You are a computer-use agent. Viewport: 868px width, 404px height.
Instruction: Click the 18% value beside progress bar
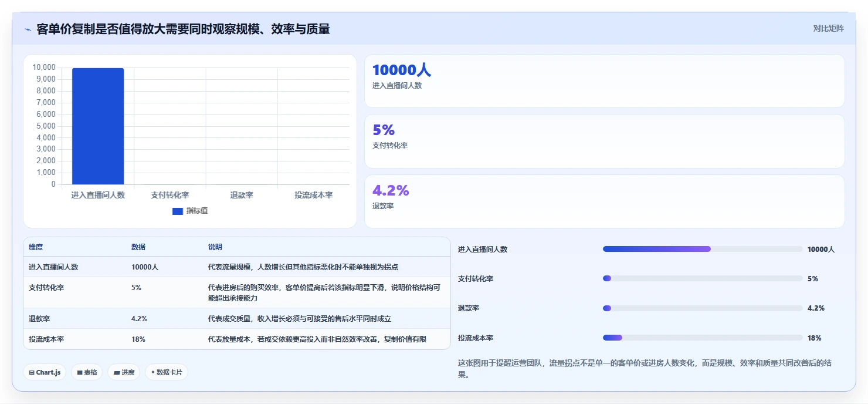[x=814, y=338]
